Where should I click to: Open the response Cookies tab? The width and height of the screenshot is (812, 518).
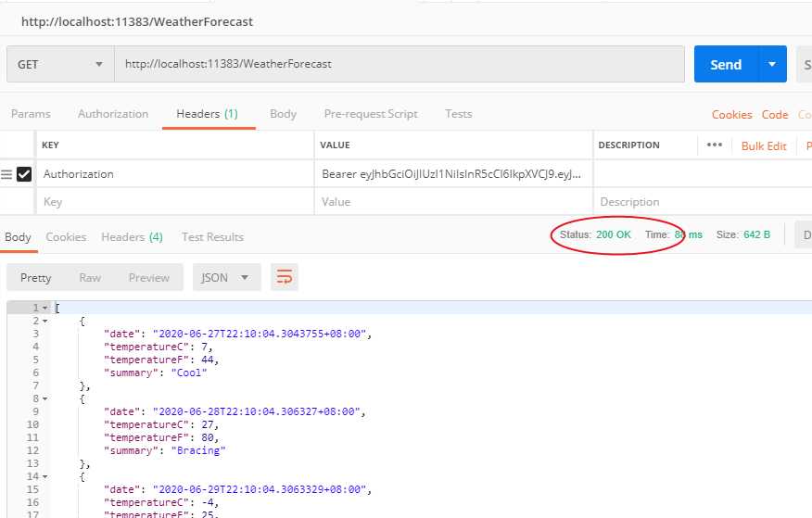pos(66,237)
